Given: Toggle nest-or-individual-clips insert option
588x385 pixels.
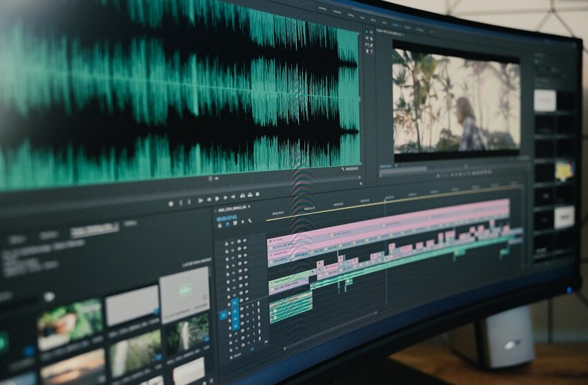Looking at the screenshot, I should point(220,225).
